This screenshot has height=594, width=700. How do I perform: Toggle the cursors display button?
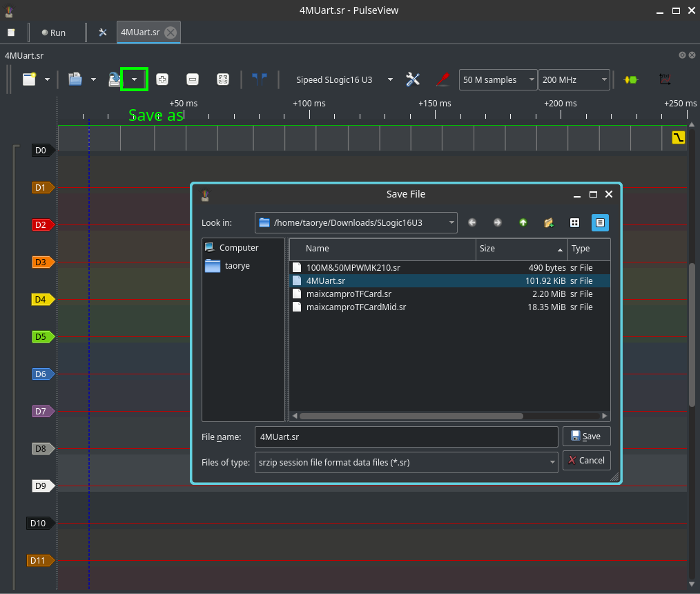point(260,79)
